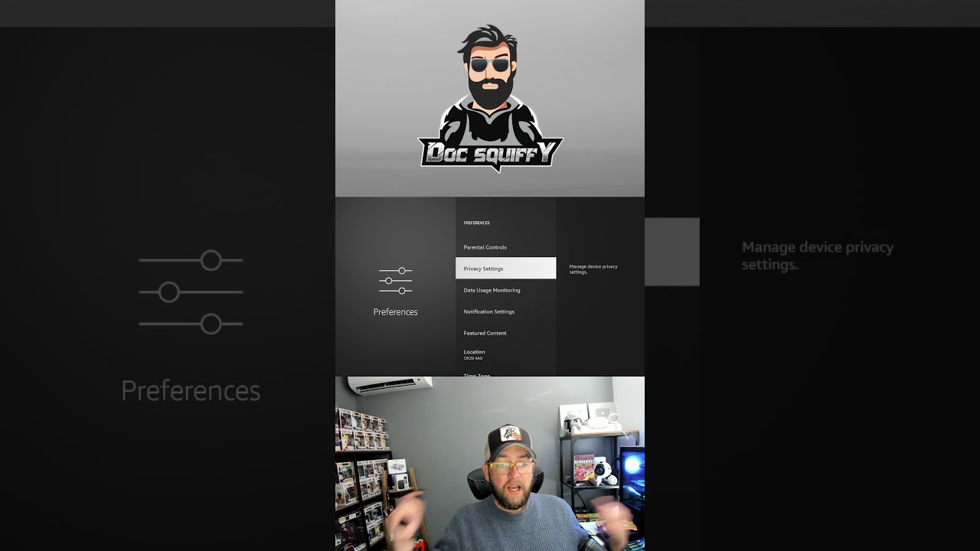Open the Featured Content option
Viewport: 980px width, 551px height.
(485, 333)
